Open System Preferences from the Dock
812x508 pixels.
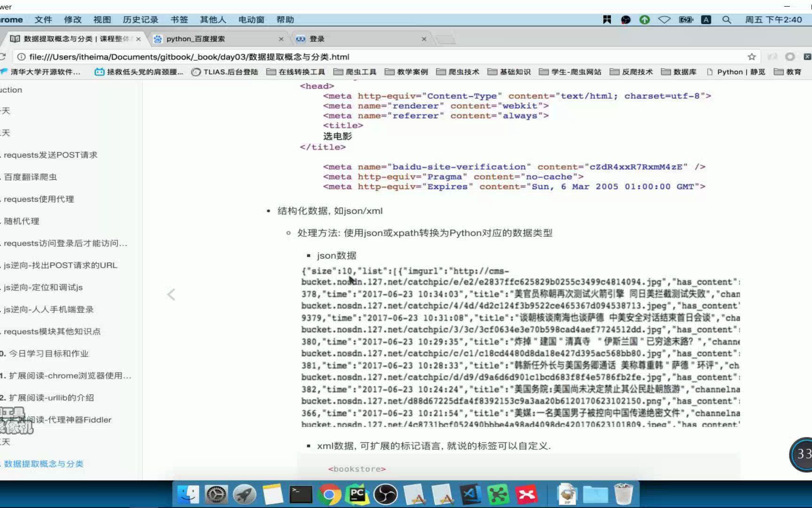click(x=217, y=494)
